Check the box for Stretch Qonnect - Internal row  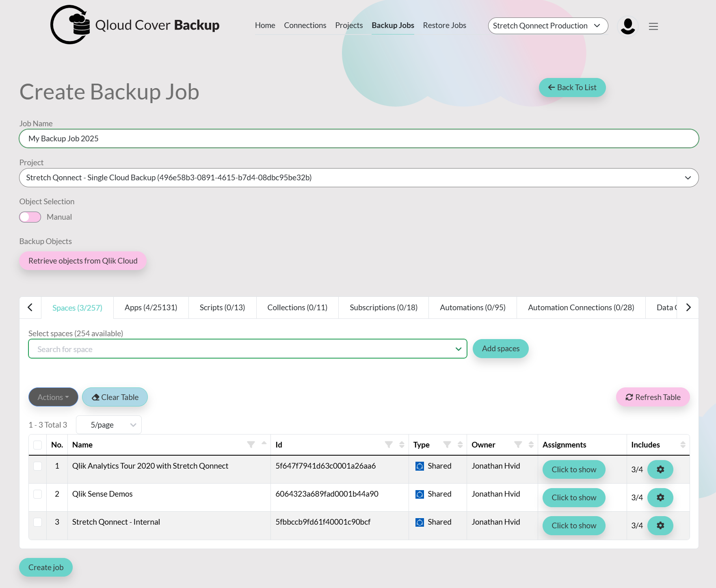click(x=38, y=522)
